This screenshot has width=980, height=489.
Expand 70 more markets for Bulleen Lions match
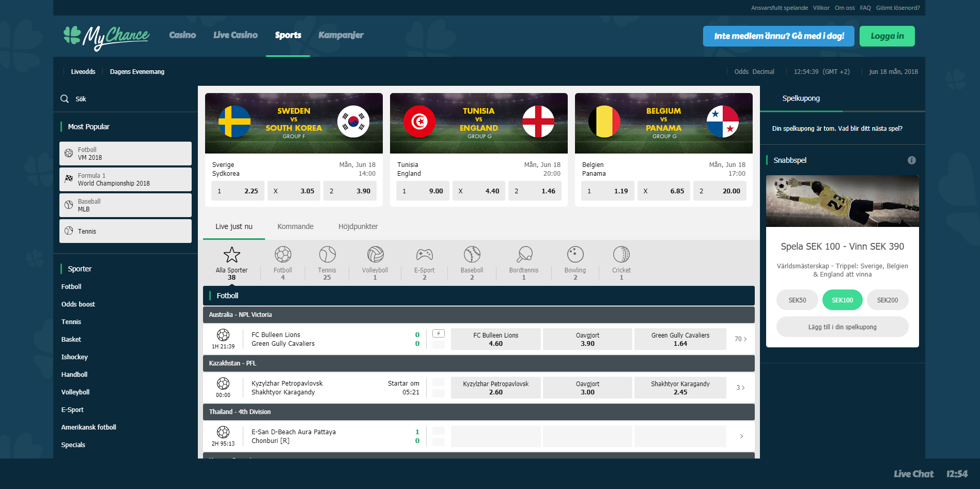tap(740, 339)
